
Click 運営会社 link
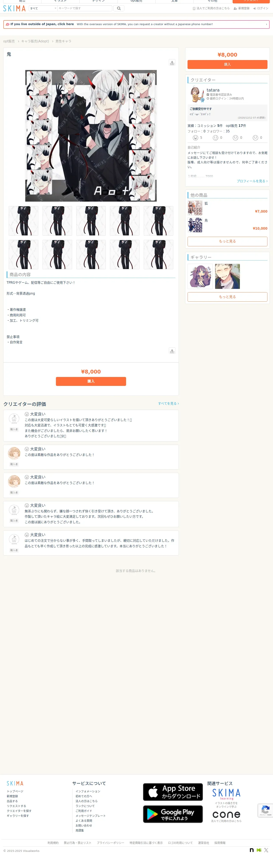coord(203,843)
